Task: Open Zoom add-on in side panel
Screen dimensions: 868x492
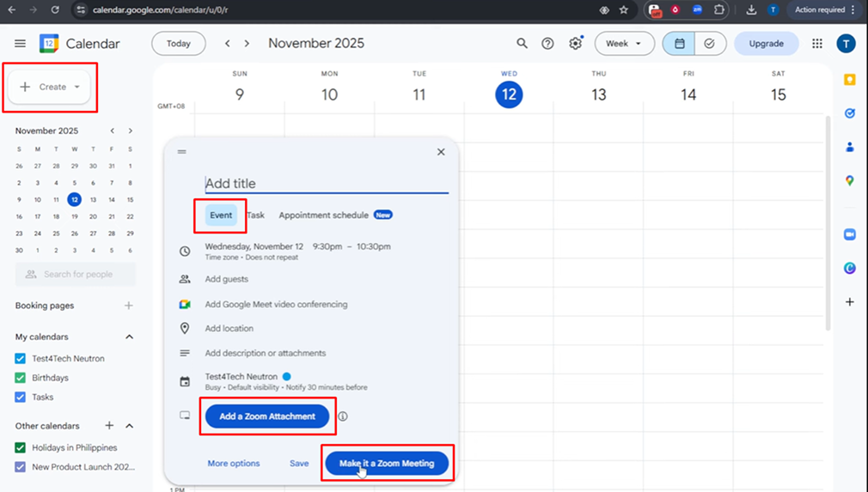Action: 850,234
